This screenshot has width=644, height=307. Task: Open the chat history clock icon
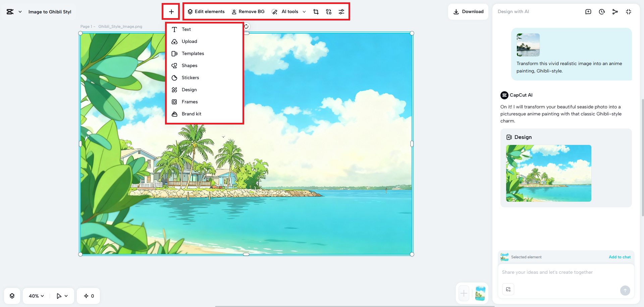click(602, 12)
